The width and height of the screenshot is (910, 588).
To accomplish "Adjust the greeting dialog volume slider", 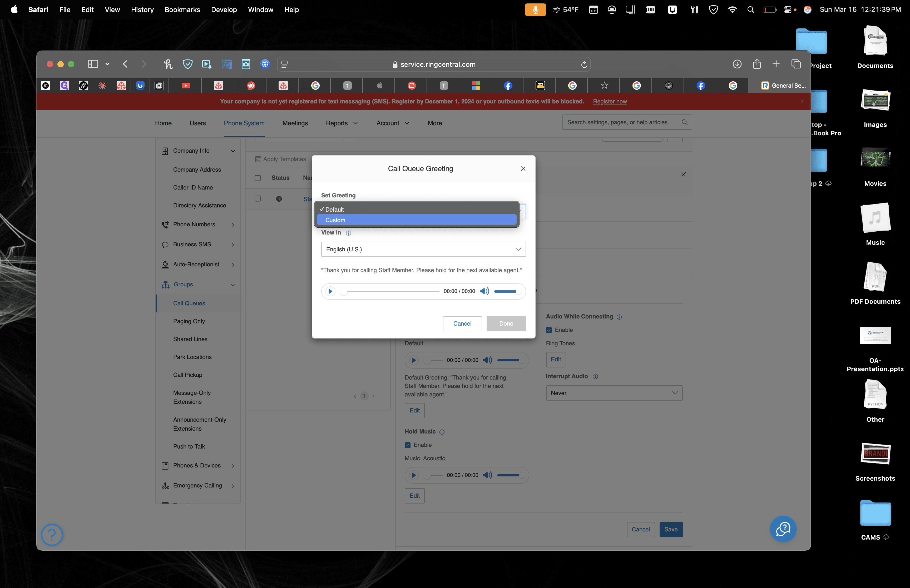I will [x=507, y=291].
